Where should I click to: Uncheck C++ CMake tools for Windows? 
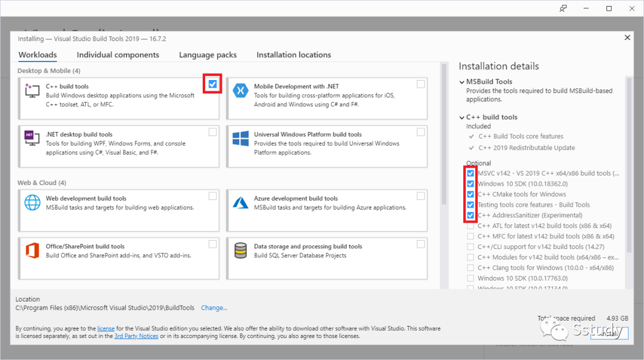coord(470,194)
